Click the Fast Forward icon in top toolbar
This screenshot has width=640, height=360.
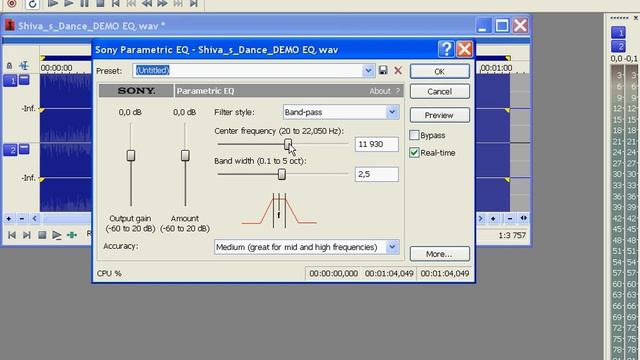click(162, 4)
